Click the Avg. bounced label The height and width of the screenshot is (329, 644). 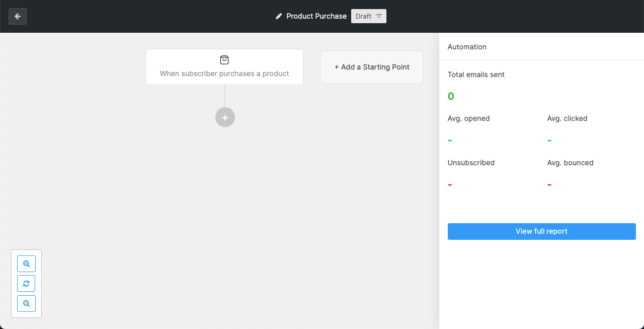tap(570, 163)
